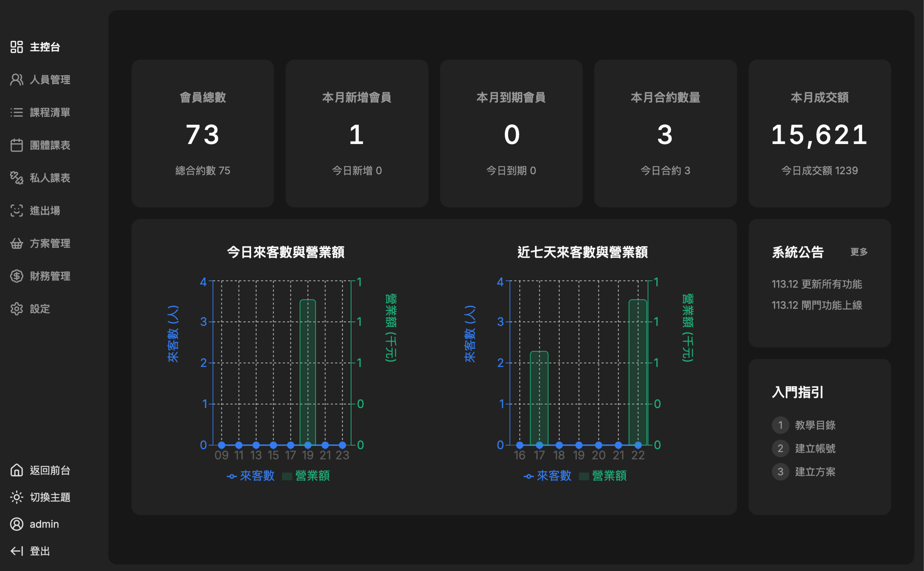Toggle 營業額 legend in seven-day chart
This screenshot has width=924, height=571.
pos(603,476)
